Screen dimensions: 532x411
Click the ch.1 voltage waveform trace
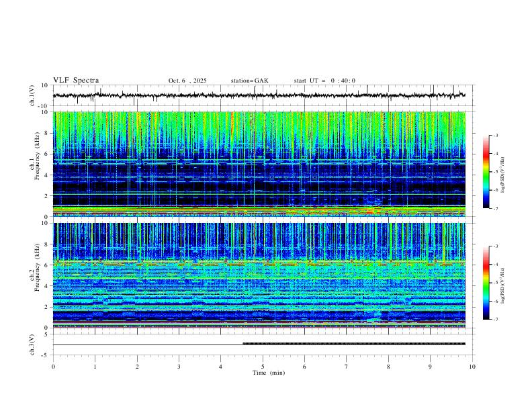tap(259, 95)
